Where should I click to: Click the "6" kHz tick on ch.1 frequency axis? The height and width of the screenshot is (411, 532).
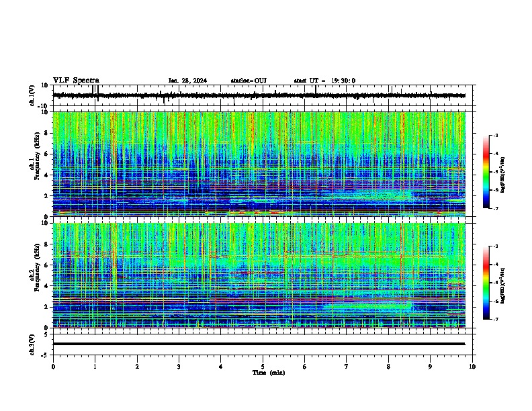tap(46, 154)
